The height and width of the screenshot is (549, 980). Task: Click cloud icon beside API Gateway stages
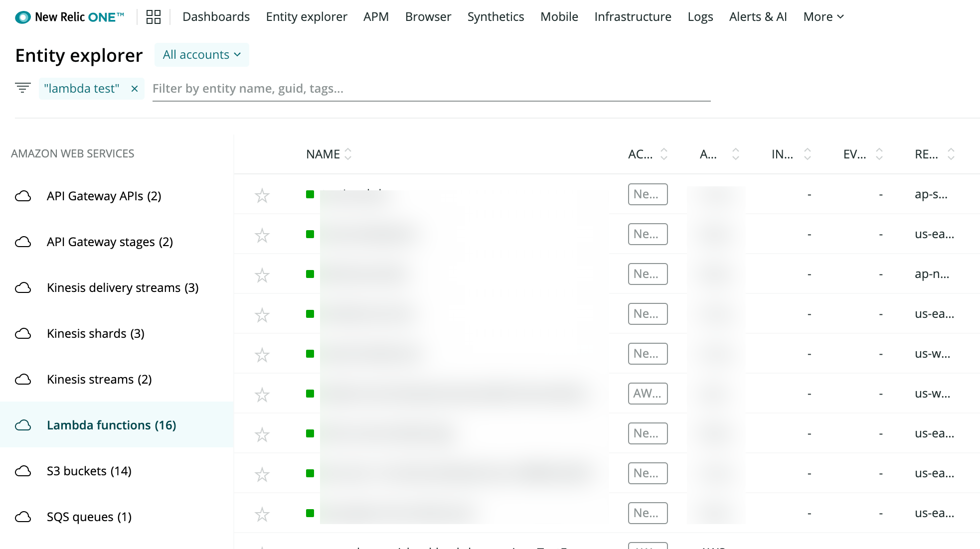point(23,242)
